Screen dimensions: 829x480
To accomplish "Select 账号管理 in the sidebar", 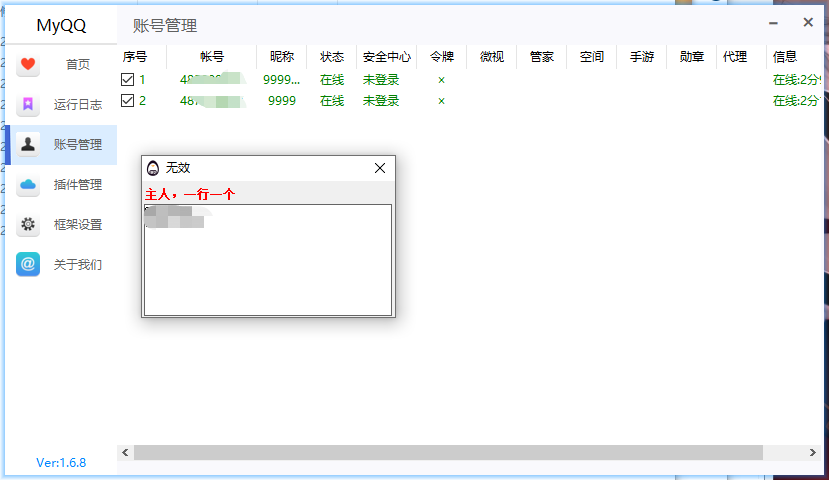I will click(x=78, y=144).
